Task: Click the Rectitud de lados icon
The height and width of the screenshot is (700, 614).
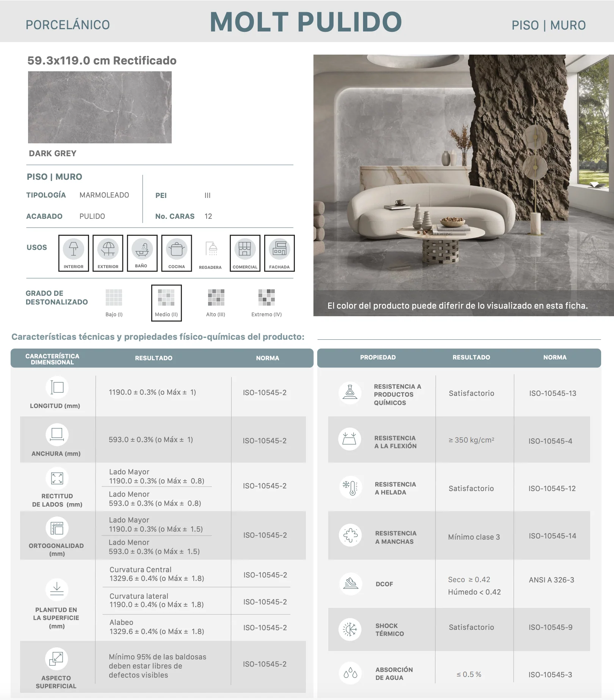Action: coord(57,478)
